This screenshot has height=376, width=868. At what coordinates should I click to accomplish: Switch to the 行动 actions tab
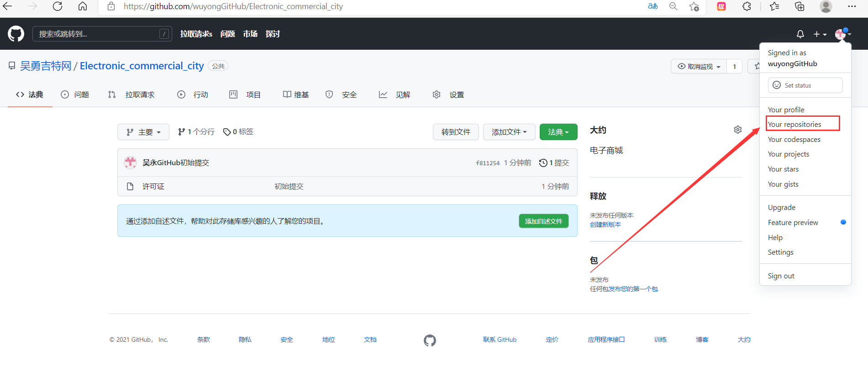(x=193, y=94)
